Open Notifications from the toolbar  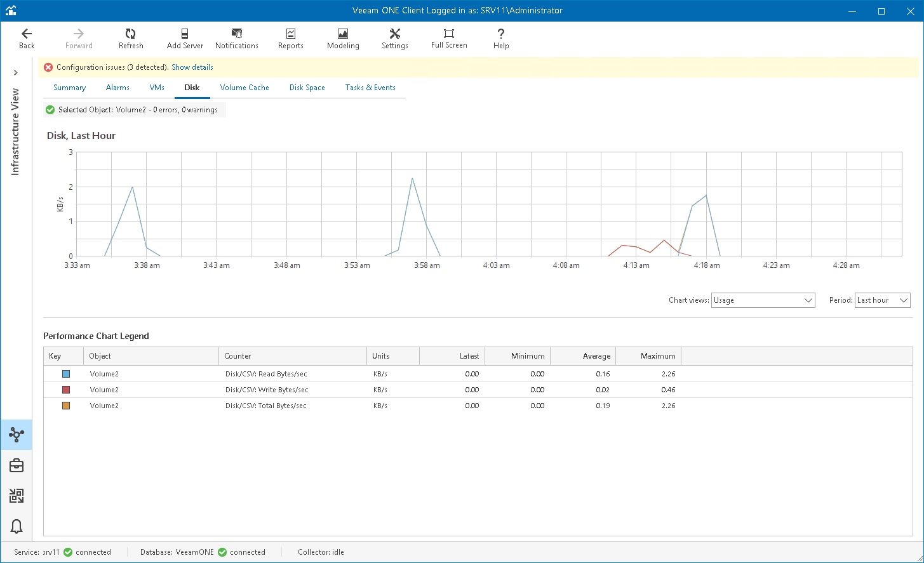pyautogui.click(x=237, y=39)
